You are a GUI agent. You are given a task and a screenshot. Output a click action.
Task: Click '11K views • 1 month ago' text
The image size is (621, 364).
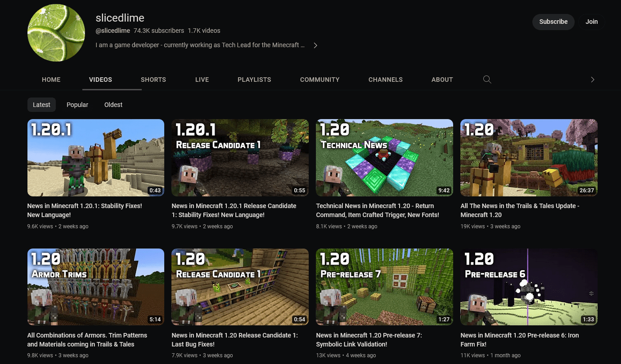point(490,355)
